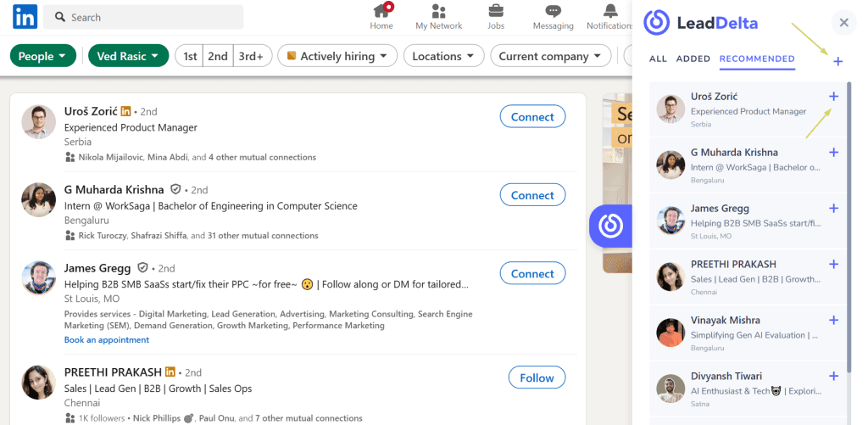Click G Muharda Krishna profile photo in results
The width and height of the screenshot is (868, 425).
39,200
